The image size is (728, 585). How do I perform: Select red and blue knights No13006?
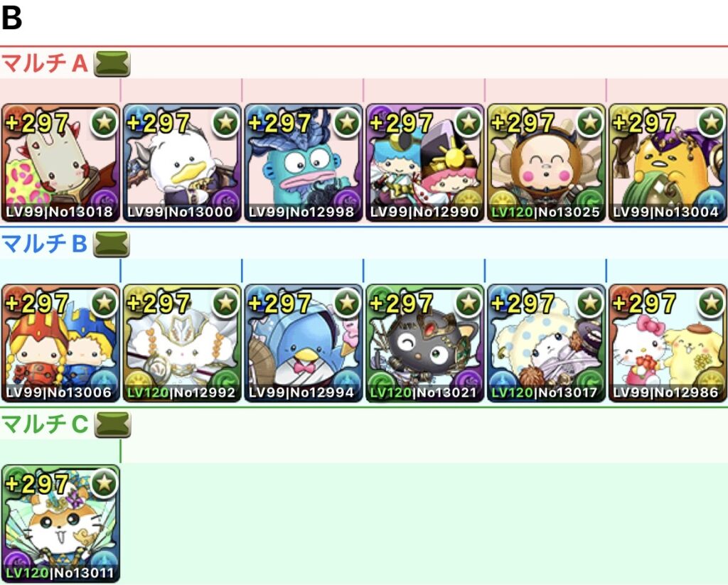click(x=60, y=343)
